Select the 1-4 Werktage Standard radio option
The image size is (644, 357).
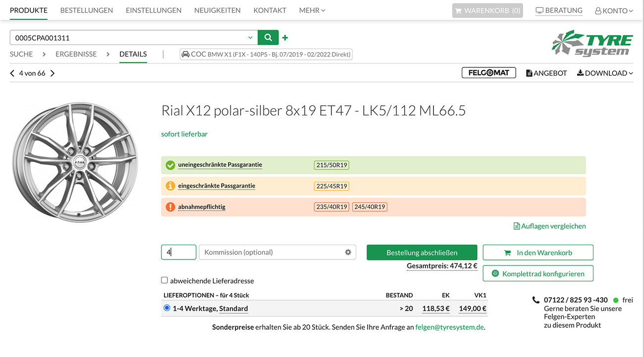tap(167, 308)
